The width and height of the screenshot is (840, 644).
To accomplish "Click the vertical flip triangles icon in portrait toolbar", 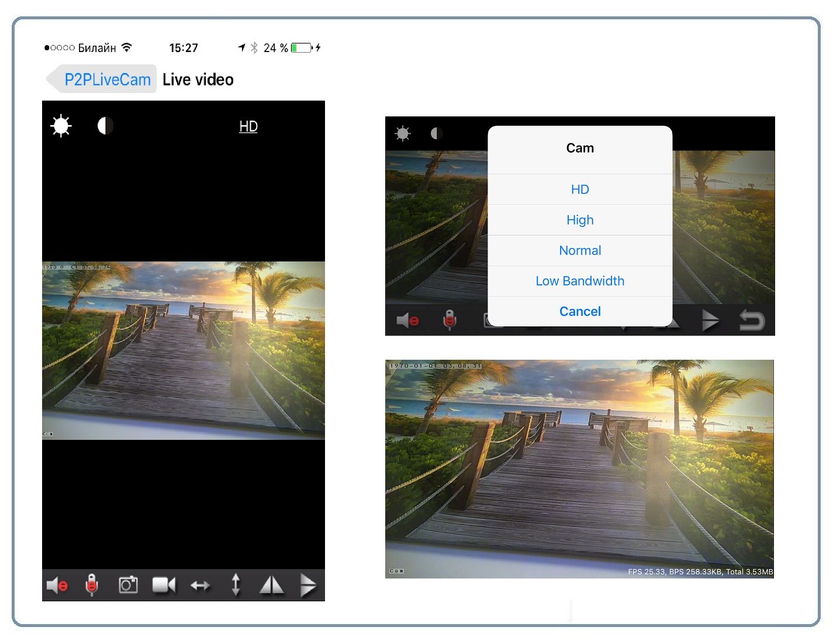I will pyautogui.click(x=307, y=584).
